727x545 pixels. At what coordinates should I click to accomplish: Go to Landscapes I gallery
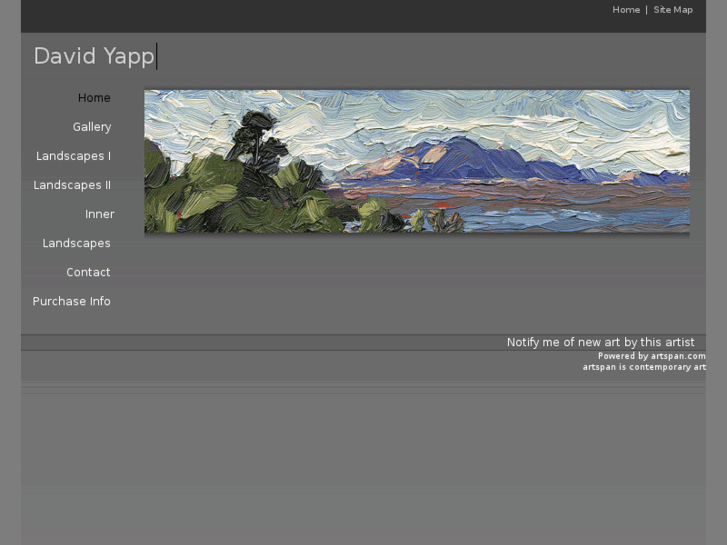click(x=73, y=156)
